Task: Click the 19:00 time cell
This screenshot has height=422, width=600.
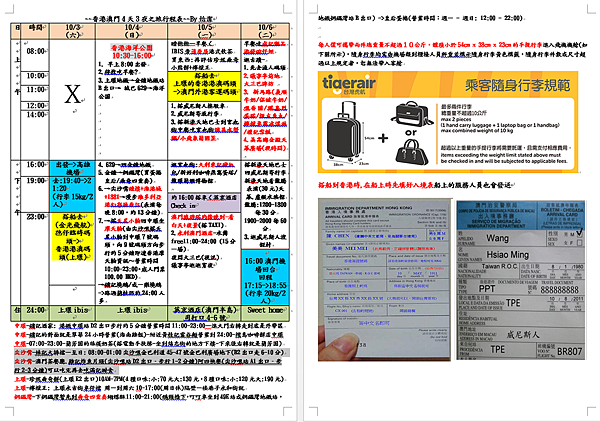Action: click(35, 194)
